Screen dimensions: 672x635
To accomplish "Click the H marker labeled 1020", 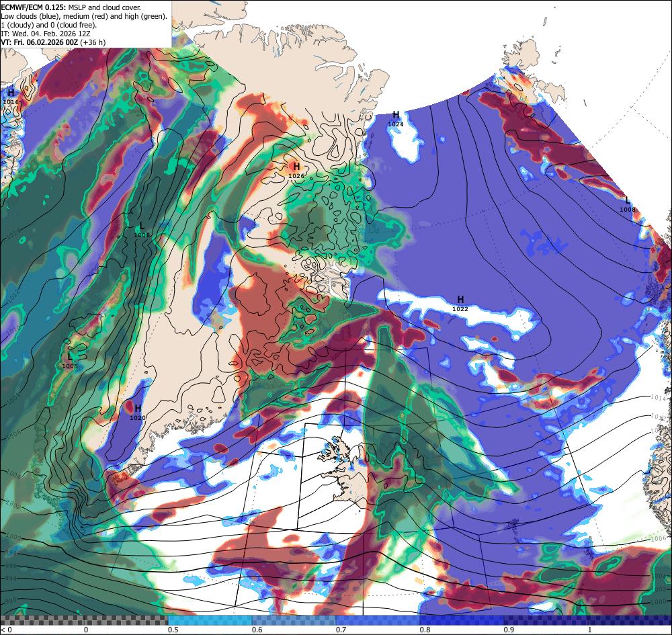I will 138,409.
